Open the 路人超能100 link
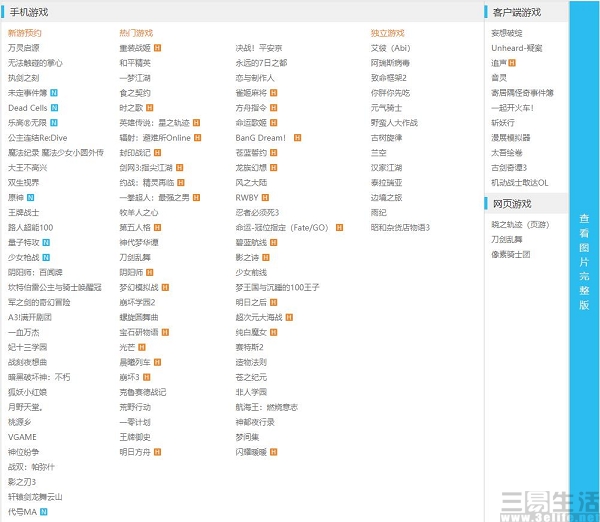The width and height of the screenshot is (600, 522). [31, 228]
